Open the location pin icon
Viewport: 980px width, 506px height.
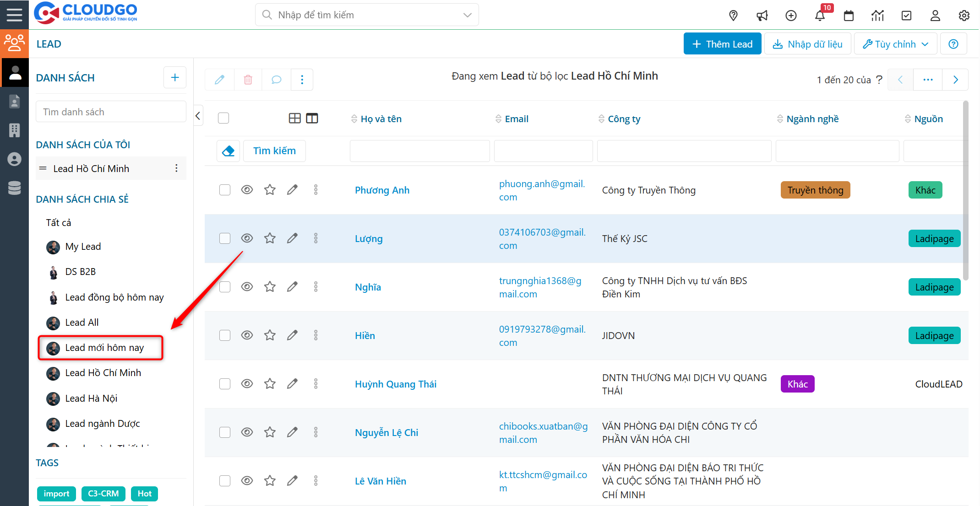coord(733,16)
